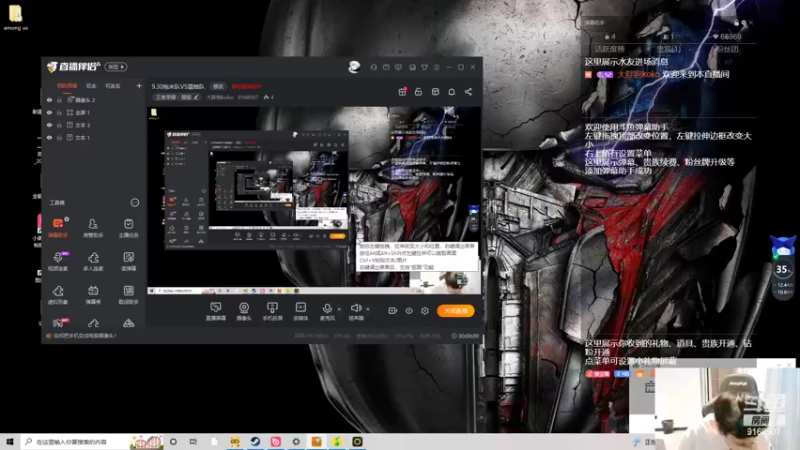
Task: Click the stream preview canvas
Action: coord(314,200)
